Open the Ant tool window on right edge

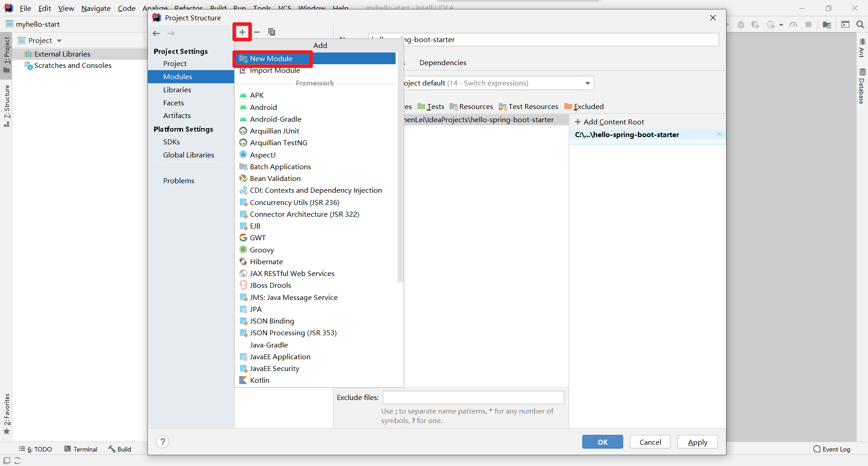pos(862,48)
